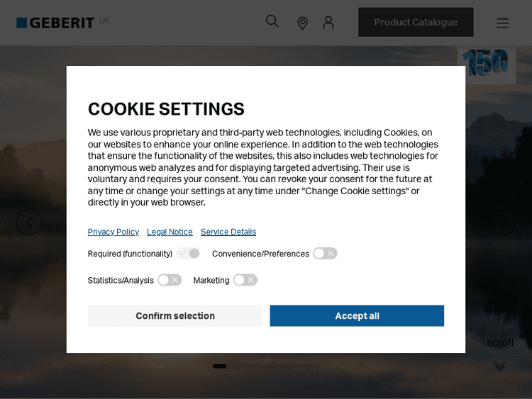The height and width of the screenshot is (399, 532).
Task: Enable Statistics/Analysis cookies toggle
Action: [x=170, y=280]
